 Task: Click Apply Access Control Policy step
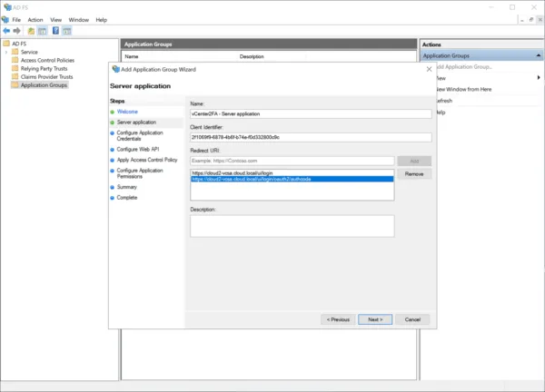point(147,160)
